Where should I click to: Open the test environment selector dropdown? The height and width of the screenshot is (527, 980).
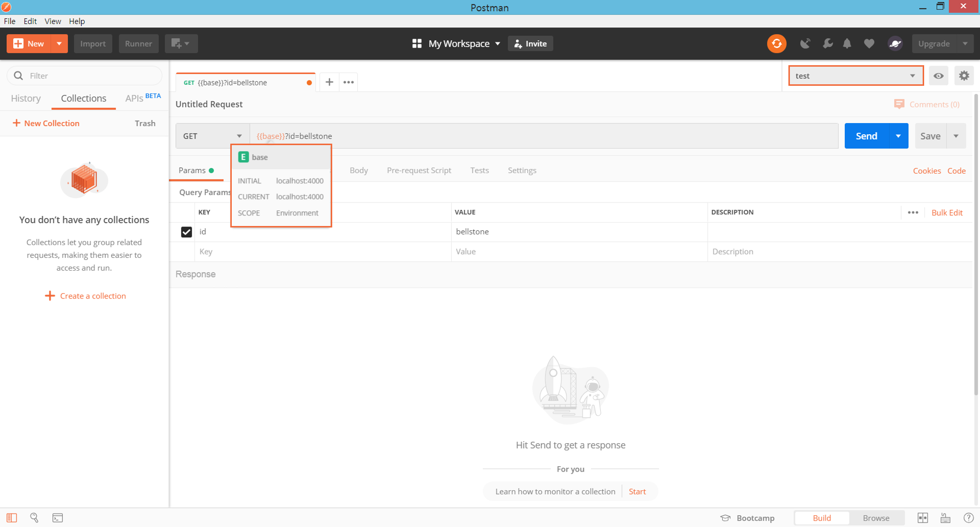pyautogui.click(x=856, y=75)
